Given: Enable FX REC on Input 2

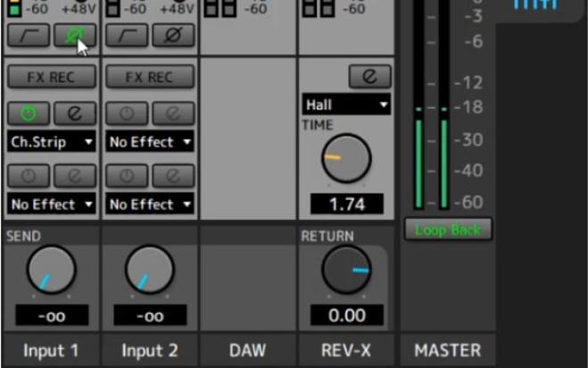Looking at the screenshot, I should pos(150,77).
